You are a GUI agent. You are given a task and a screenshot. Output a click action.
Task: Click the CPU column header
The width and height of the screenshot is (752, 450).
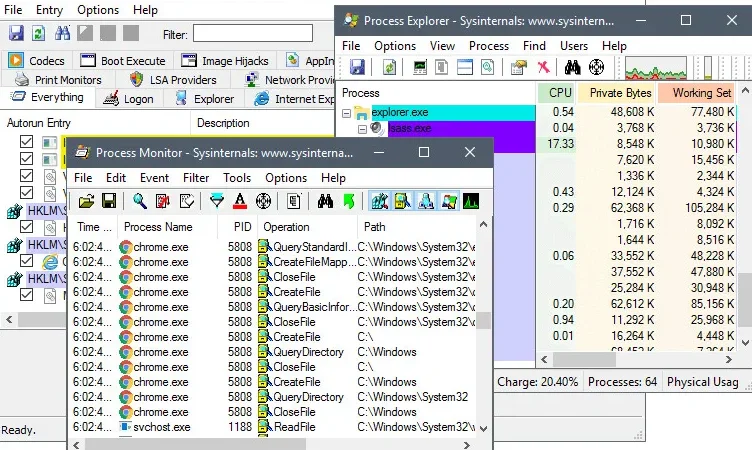[557, 93]
